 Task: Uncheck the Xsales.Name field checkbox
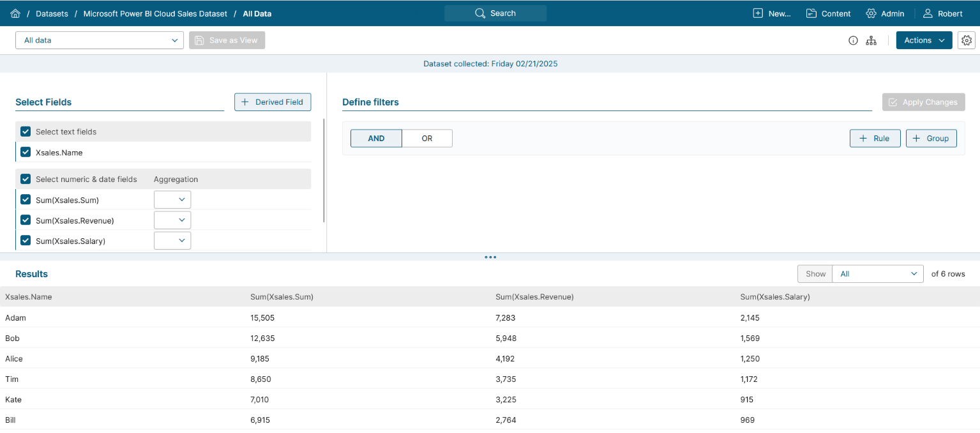click(x=26, y=152)
